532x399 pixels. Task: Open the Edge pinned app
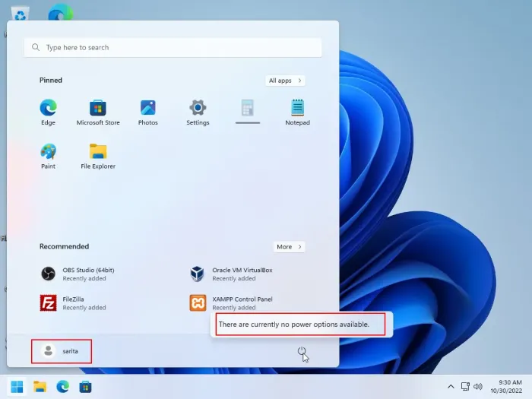click(x=48, y=112)
